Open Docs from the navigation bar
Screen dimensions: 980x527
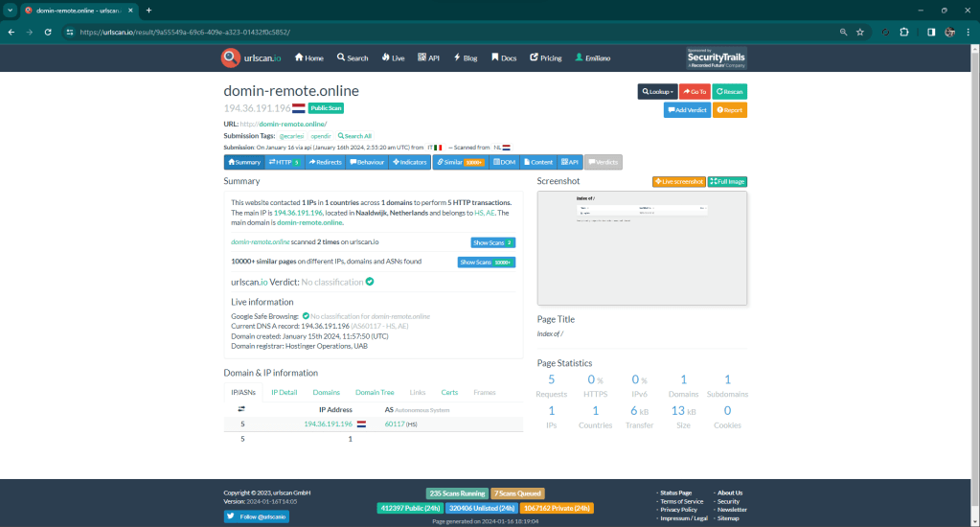(x=504, y=57)
